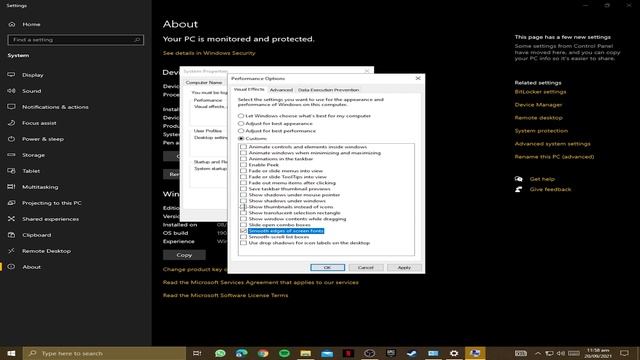Image resolution: width=640 pixels, height=360 pixels.
Task: Select the Custom radio option
Action: [x=241, y=139]
